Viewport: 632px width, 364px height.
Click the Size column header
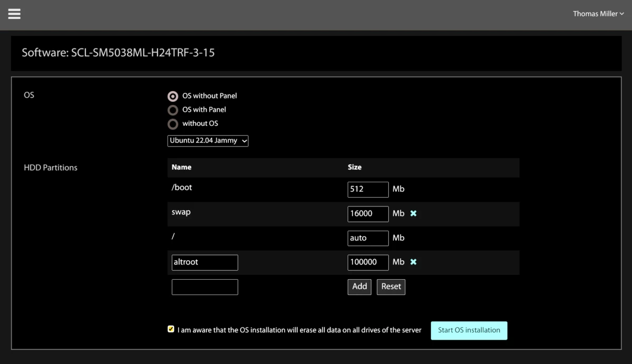pyautogui.click(x=354, y=167)
